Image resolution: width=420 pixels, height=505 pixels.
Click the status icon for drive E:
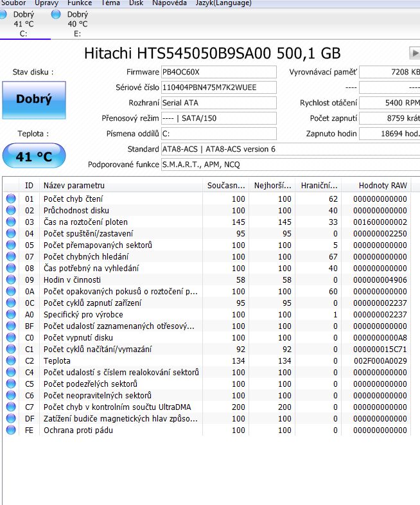pos(56,14)
